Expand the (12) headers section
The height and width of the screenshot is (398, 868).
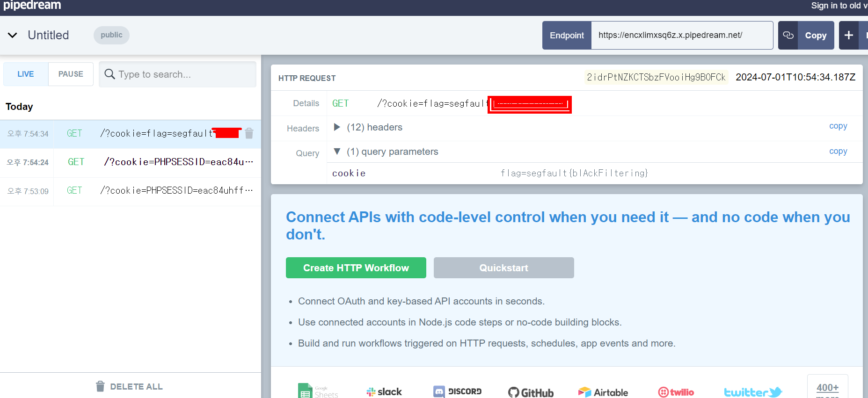[x=337, y=127]
